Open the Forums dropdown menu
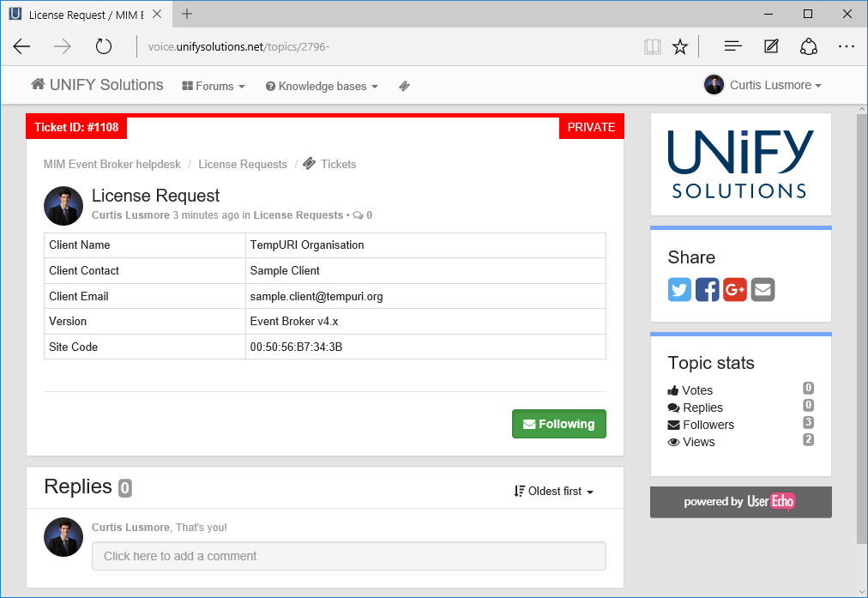 [x=214, y=87]
